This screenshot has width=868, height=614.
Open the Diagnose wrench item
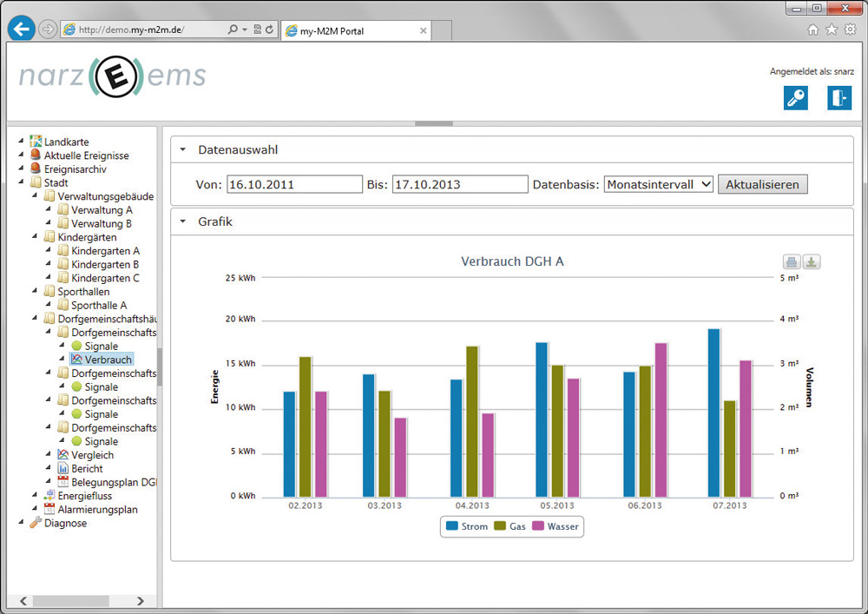[x=65, y=523]
